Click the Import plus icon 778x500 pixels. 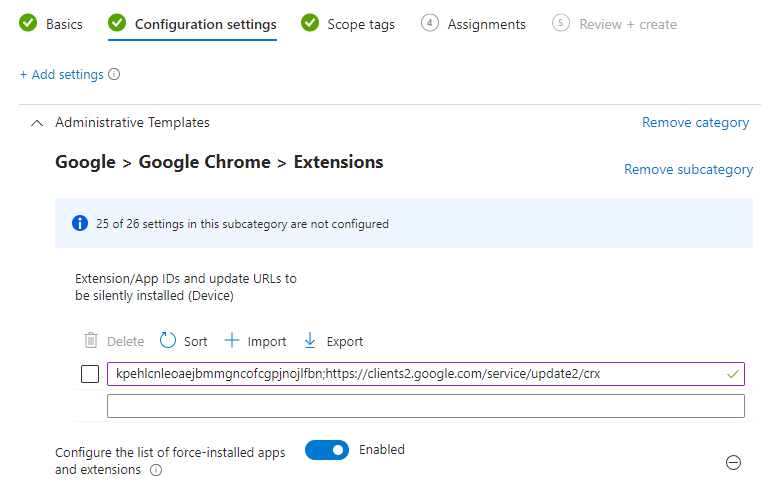click(x=232, y=341)
